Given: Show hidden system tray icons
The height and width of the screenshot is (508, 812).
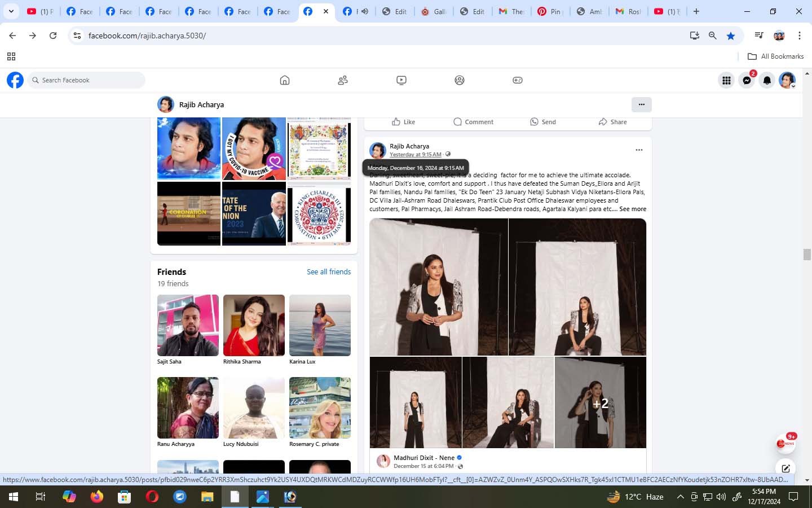Looking at the screenshot, I should pos(680,497).
